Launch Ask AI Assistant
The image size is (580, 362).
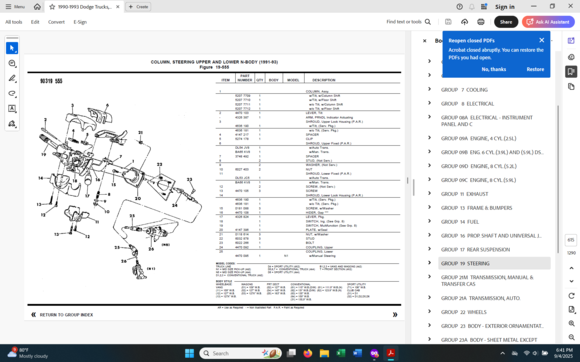(549, 22)
